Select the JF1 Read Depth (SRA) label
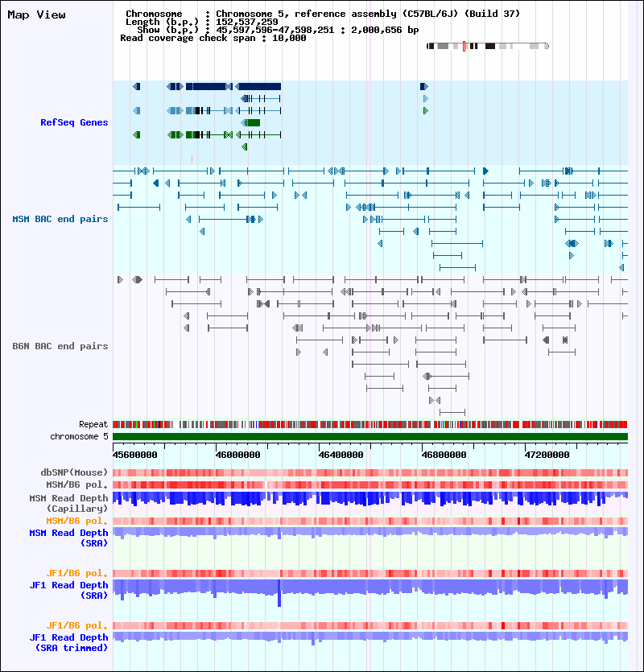This screenshot has width=644, height=672. (x=68, y=590)
